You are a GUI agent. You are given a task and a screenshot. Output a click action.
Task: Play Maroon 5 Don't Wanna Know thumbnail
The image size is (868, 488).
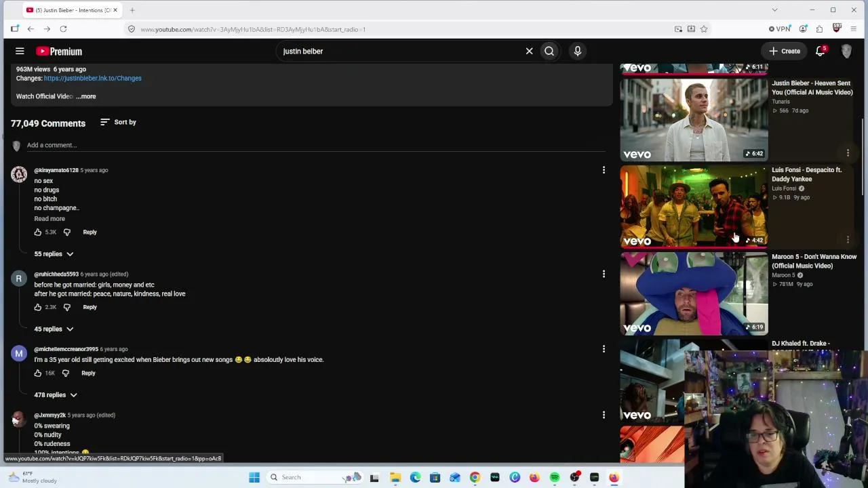coord(694,293)
